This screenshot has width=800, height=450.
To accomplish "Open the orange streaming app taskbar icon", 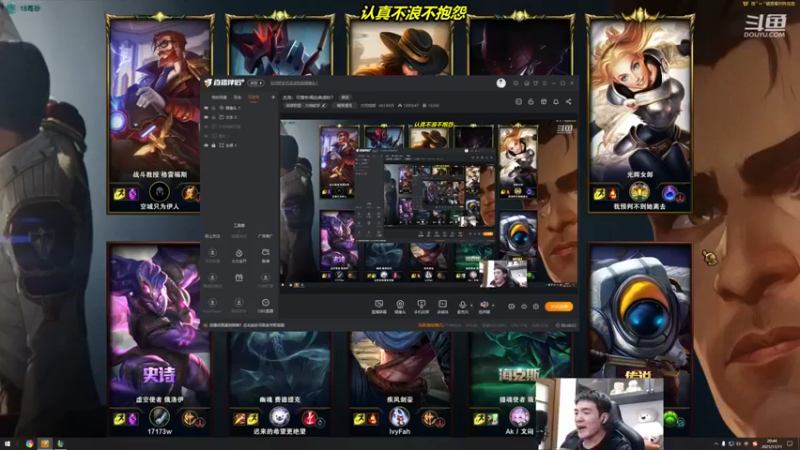I will point(45,443).
